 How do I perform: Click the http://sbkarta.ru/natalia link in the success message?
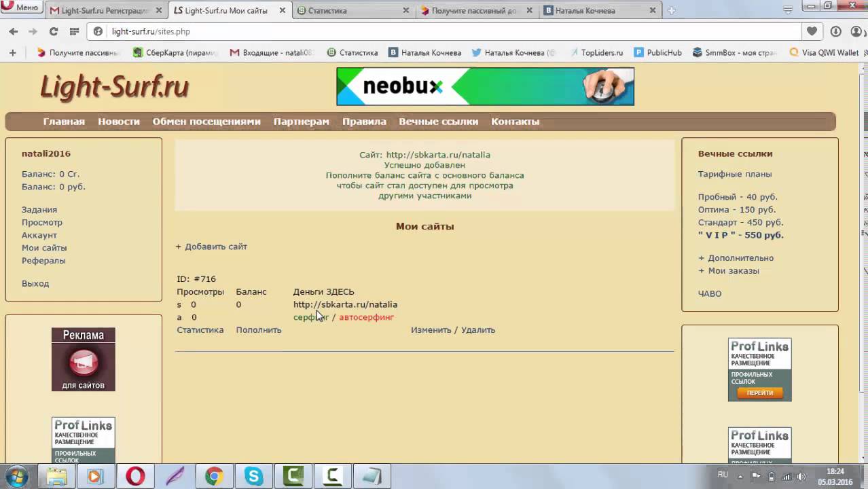(438, 155)
